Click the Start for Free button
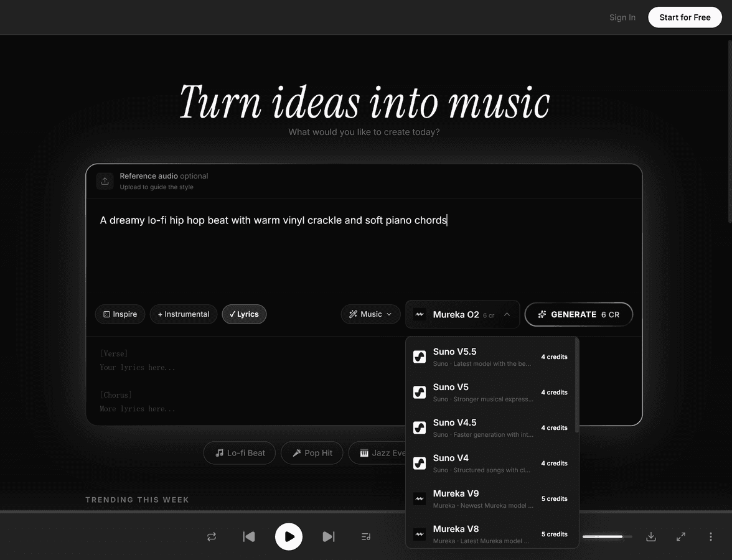The image size is (732, 560). (x=685, y=17)
